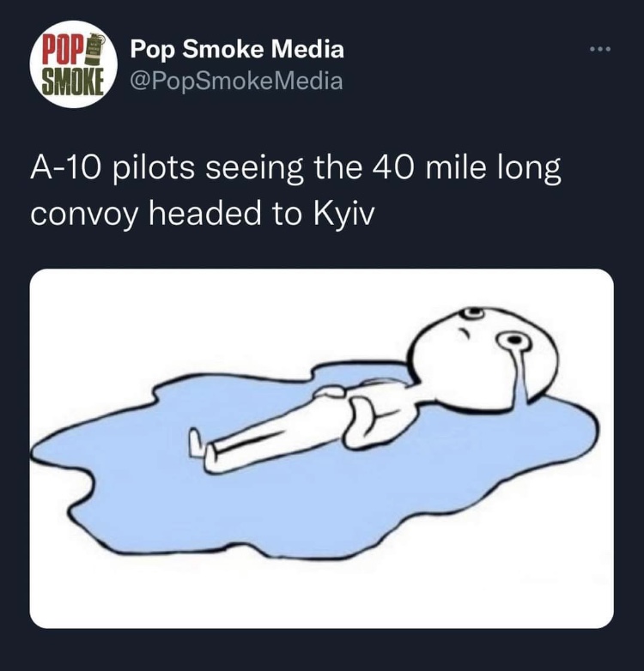Open the attached meme image
The height and width of the screenshot is (671, 644).
(322, 449)
